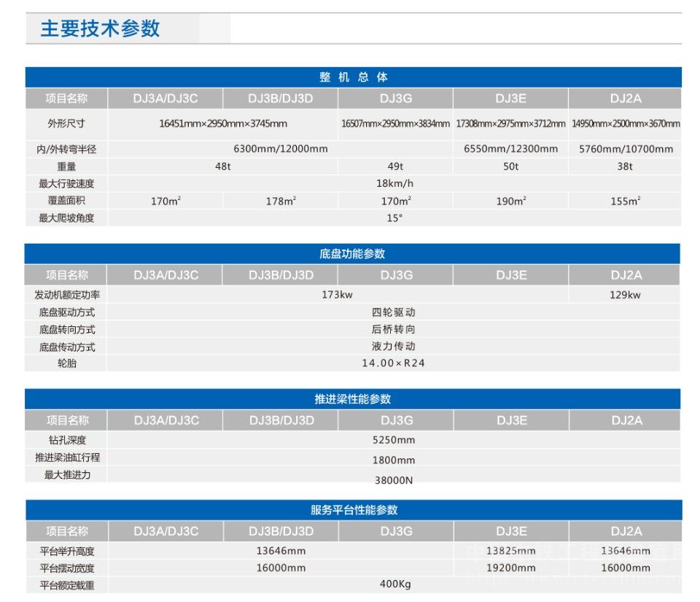Select the 13825mm platform lift height
This screenshot has width=700, height=602.
tap(510, 551)
